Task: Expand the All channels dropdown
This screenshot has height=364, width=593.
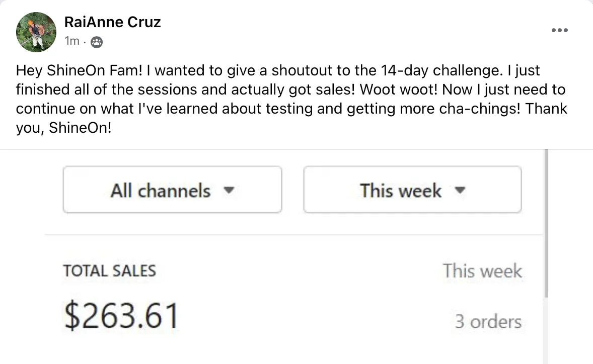Action: coord(173,190)
